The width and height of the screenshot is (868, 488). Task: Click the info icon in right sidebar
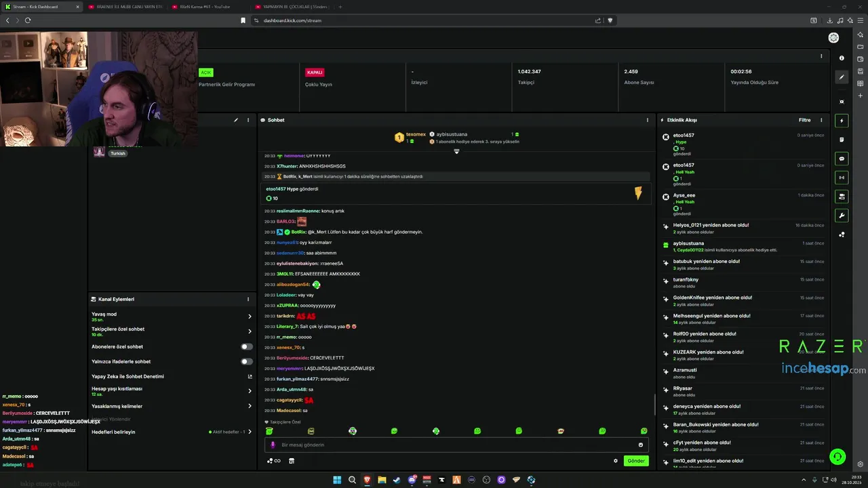click(842, 58)
